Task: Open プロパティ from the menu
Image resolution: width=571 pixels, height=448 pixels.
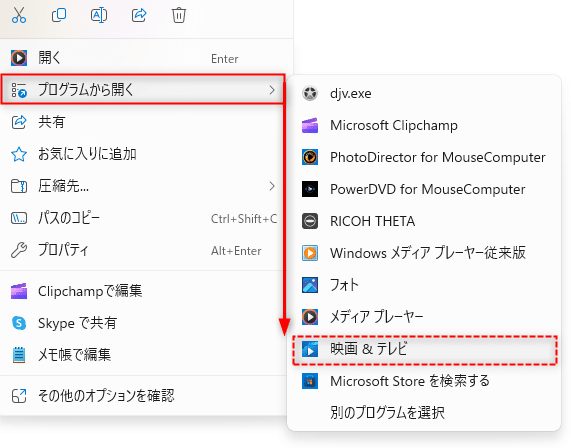Action: coord(143,250)
